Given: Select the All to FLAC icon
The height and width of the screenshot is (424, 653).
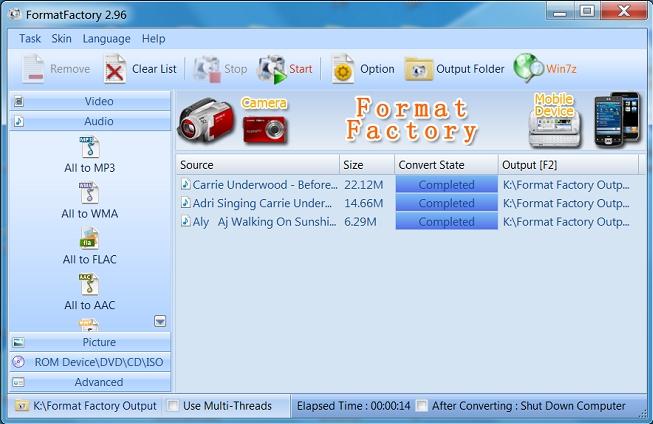Looking at the screenshot, I should click(89, 238).
